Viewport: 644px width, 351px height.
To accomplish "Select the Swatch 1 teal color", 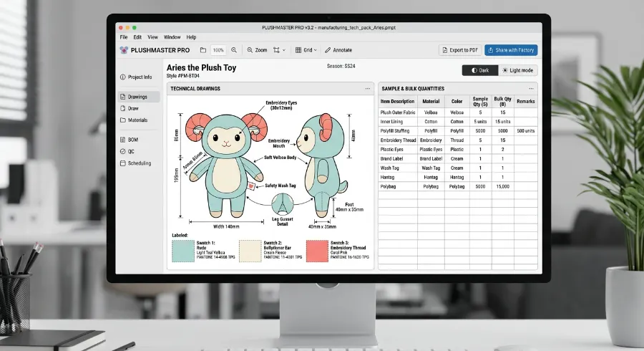I will point(183,251).
